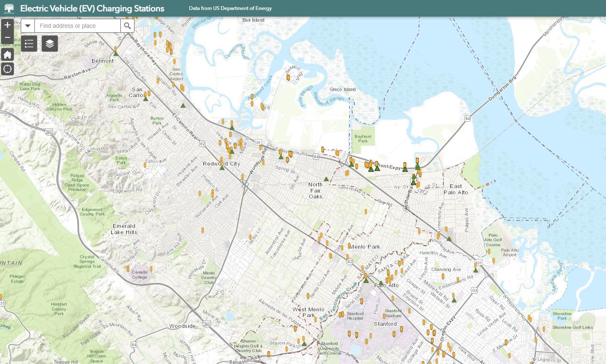Click the magnifier search button
The height and width of the screenshot is (364, 606).
click(127, 26)
